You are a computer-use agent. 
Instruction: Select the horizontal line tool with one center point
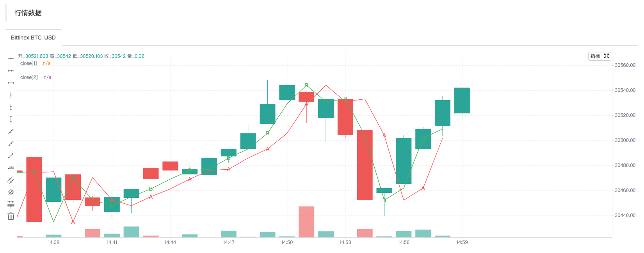[x=11, y=59]
